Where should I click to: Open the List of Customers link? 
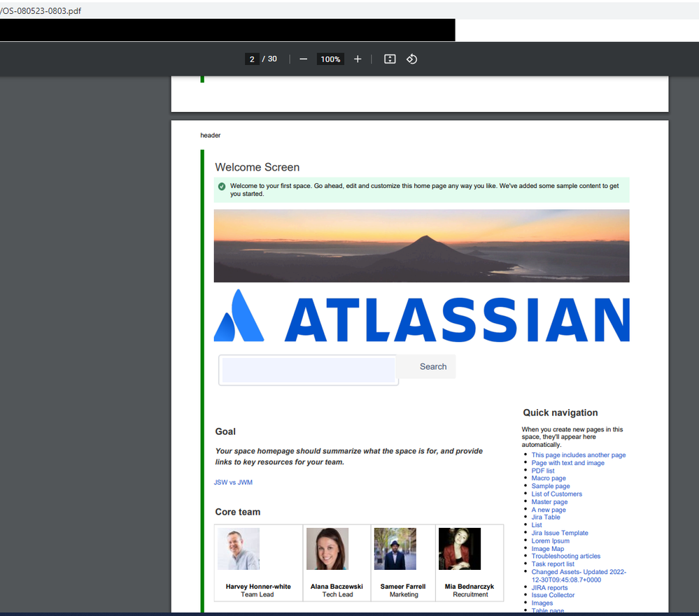pyautogui.click(x=556, y=494)
